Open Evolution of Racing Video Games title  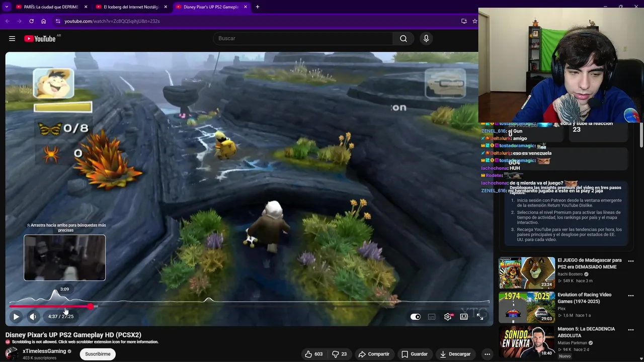585,298
